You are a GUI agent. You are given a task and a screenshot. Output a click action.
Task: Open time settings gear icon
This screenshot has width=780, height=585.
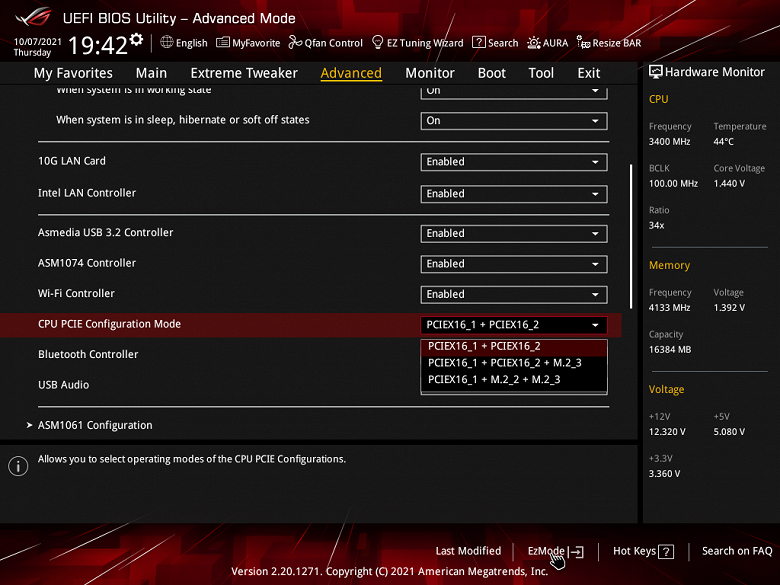(136, 39)
